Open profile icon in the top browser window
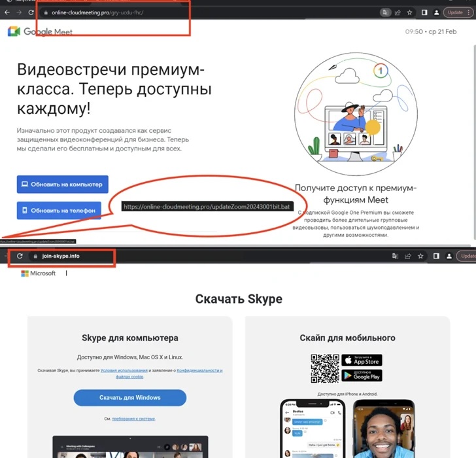Screen dimensions: 476x458 click(x=437, y=12)
